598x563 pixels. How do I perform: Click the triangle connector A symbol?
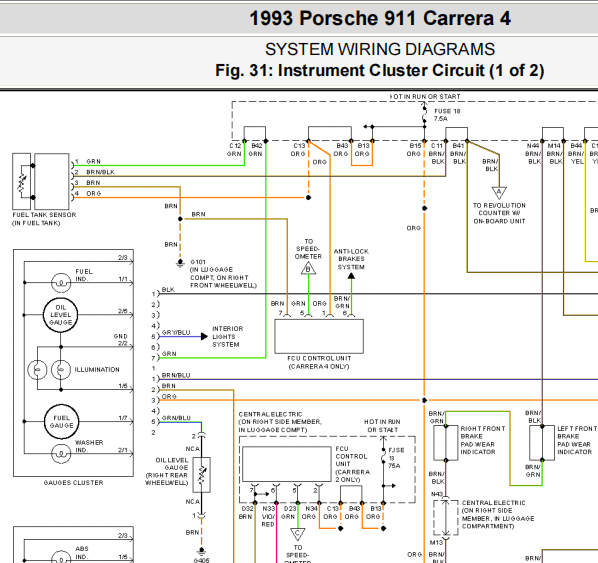(x=499, y=193)
